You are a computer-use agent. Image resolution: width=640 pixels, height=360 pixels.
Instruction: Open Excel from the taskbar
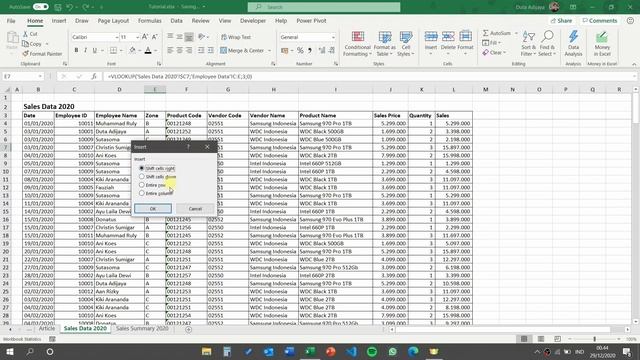pyautogui.click(x=310, y=351)
